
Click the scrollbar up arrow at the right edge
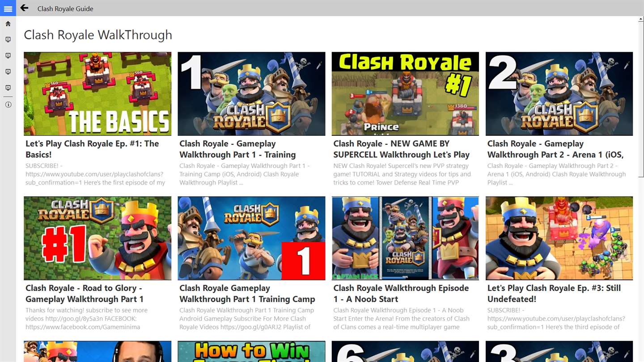tap(641, 20)
